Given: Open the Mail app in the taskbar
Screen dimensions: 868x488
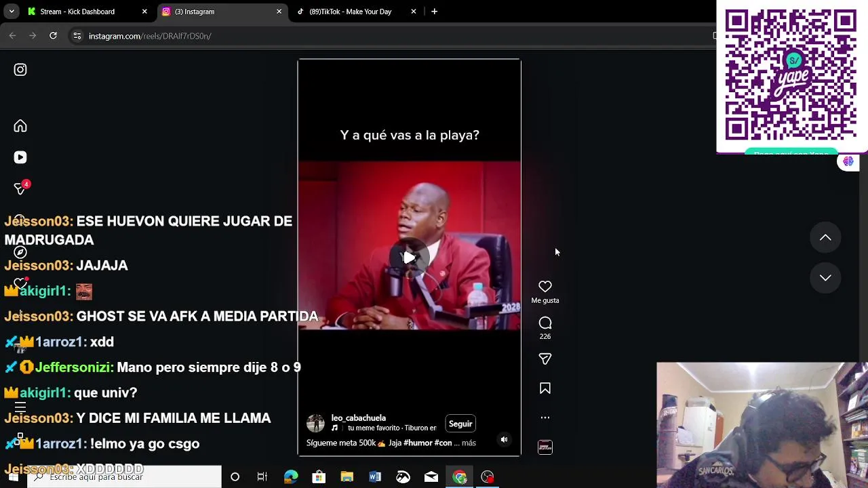Looking at the screenshot, I should (x=431, y=477).
